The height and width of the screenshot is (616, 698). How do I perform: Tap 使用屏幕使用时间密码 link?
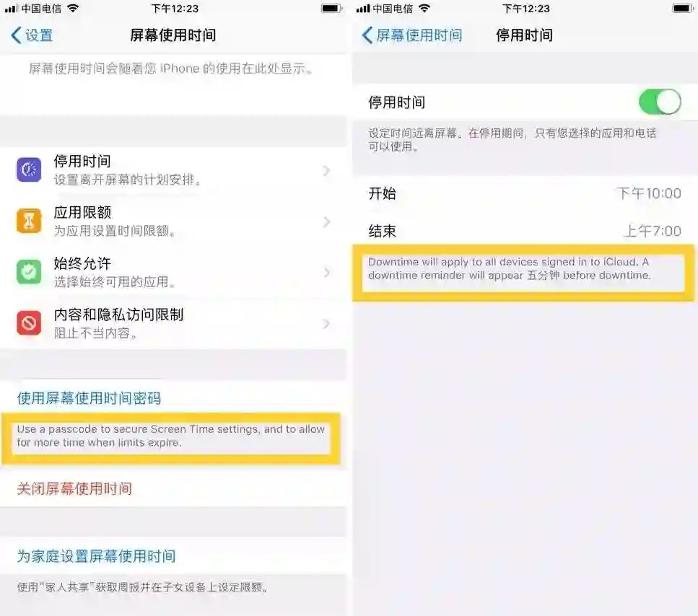89,398
